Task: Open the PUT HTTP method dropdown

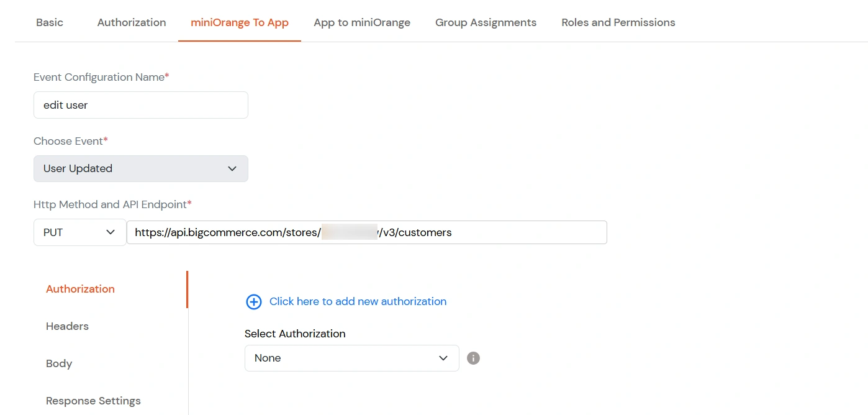Action: click(79, 232)
